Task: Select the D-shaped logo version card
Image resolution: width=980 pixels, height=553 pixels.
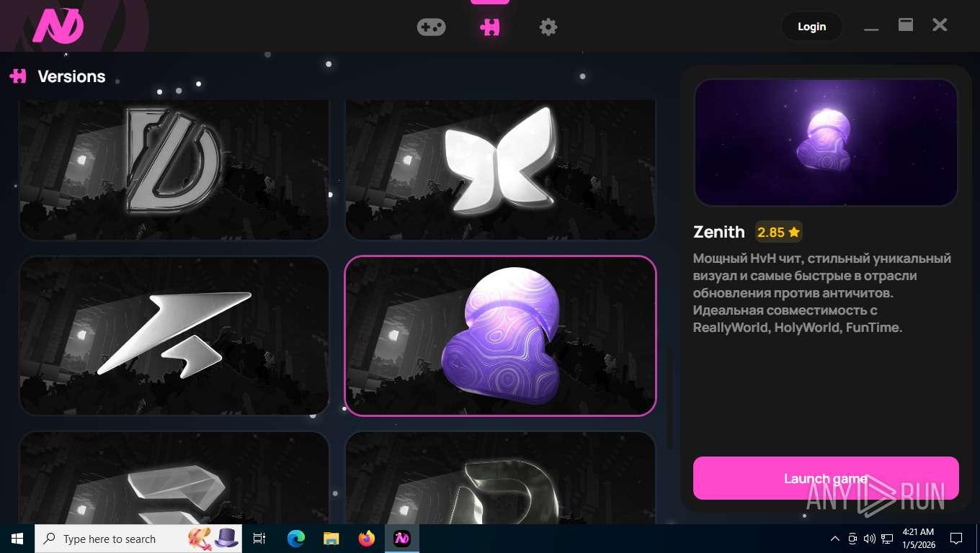Action: 174,170
